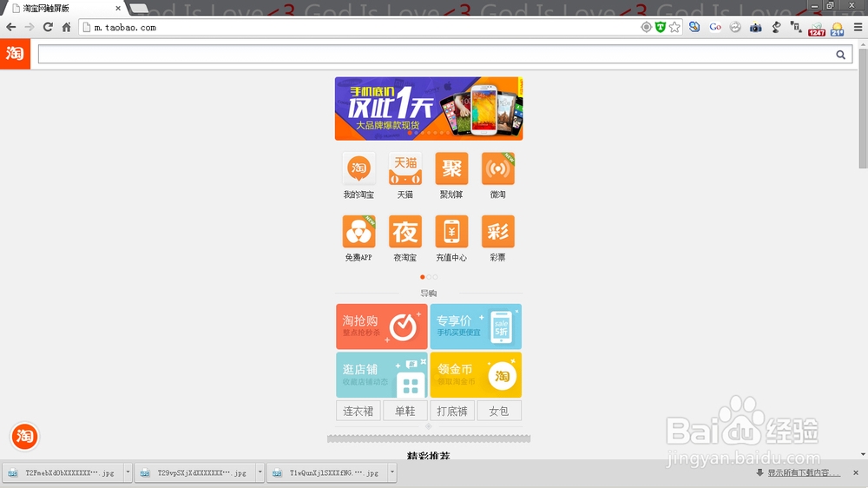868x488 pixels.
Task: Open 我的淘宝 icon
Action: [x=358, y=175]
